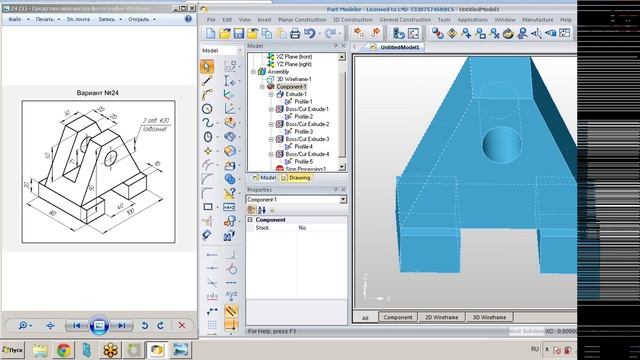Open the file explorer taskbar icon
The height and width of the screenshot is (360, 640).
40,350
